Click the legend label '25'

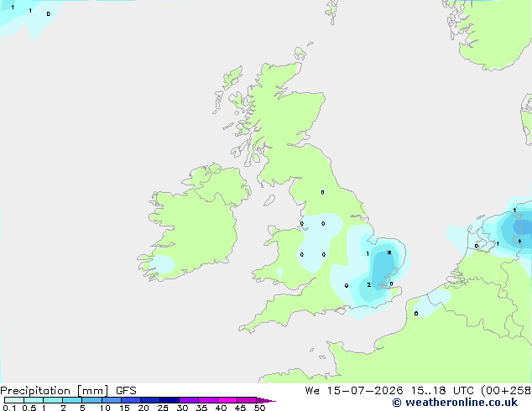163,408
